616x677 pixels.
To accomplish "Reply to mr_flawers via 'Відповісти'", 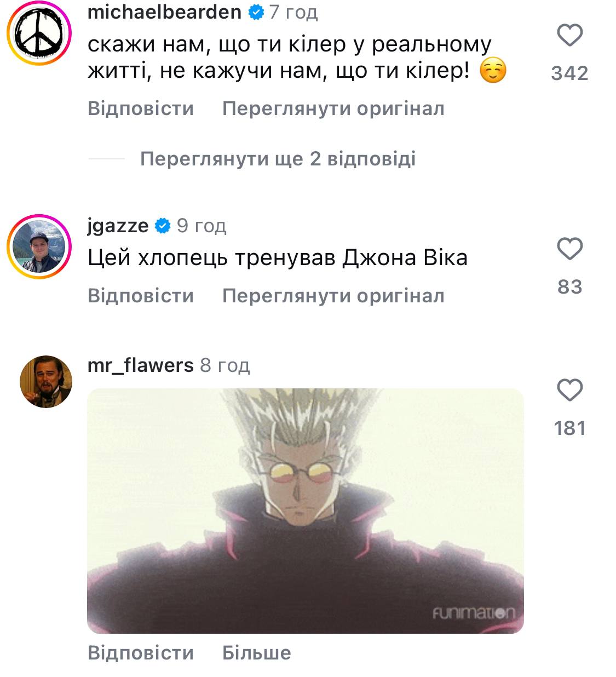I will 141,653.
